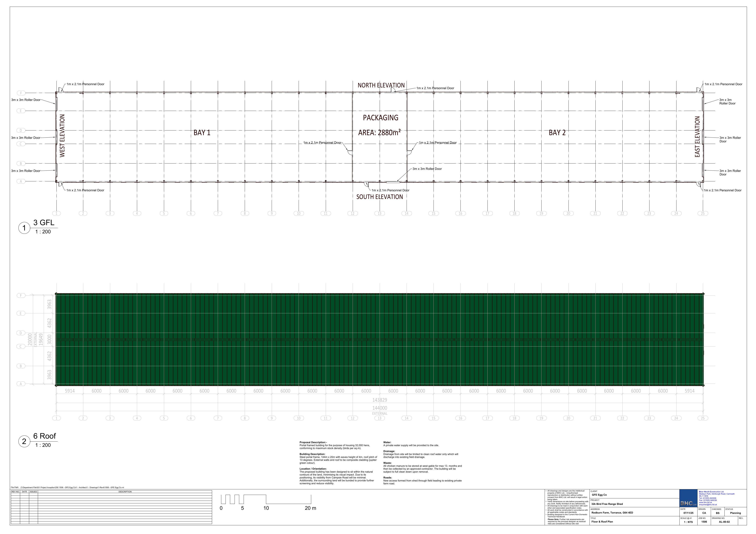Screen dimensions: 756x534
Task: Click grid bubble 13 below the floor plan
Action: pyautogui.click(x=380, y=213)
